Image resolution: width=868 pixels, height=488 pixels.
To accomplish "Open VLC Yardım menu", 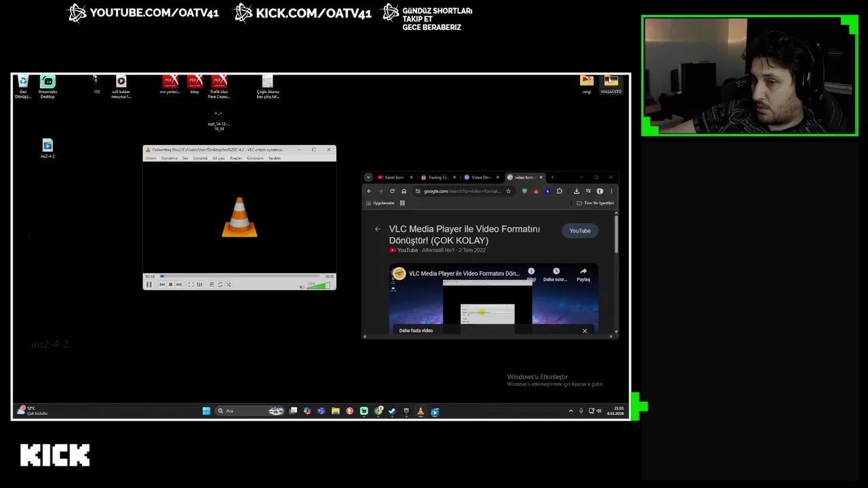I will pos(275,158).
